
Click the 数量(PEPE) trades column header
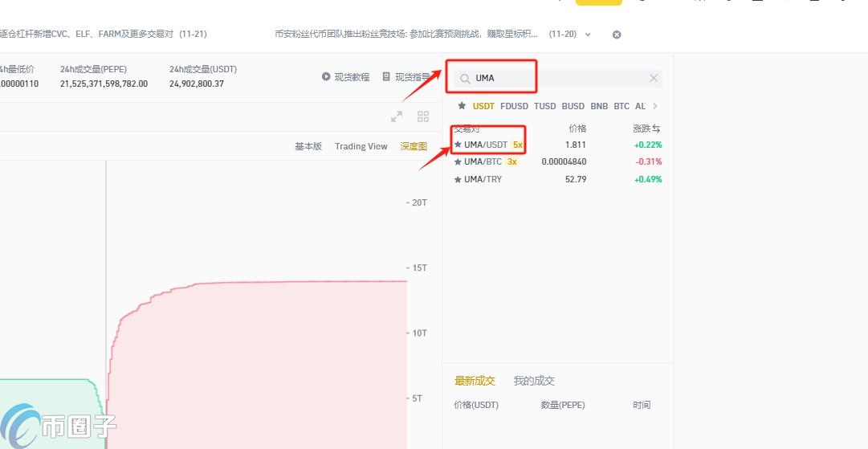click(x=563, y=405)
